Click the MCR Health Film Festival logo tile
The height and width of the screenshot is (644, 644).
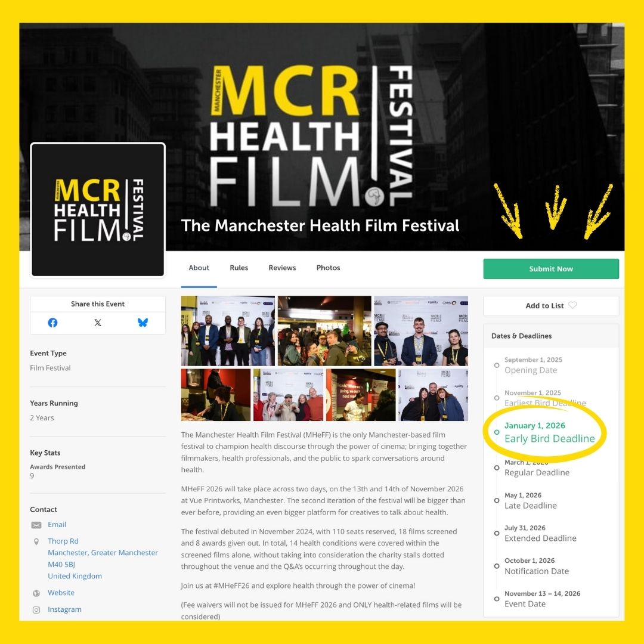98,209
